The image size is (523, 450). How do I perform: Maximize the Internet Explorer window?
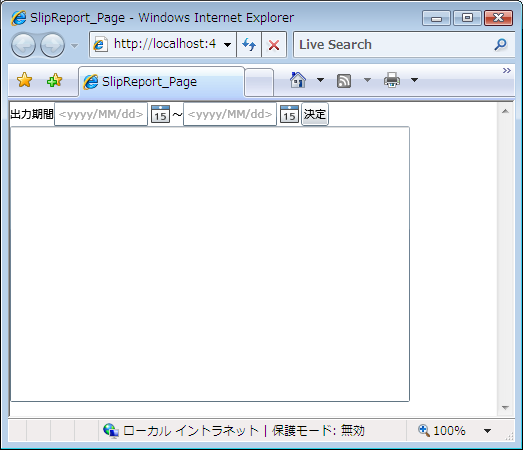pos(467,18)
